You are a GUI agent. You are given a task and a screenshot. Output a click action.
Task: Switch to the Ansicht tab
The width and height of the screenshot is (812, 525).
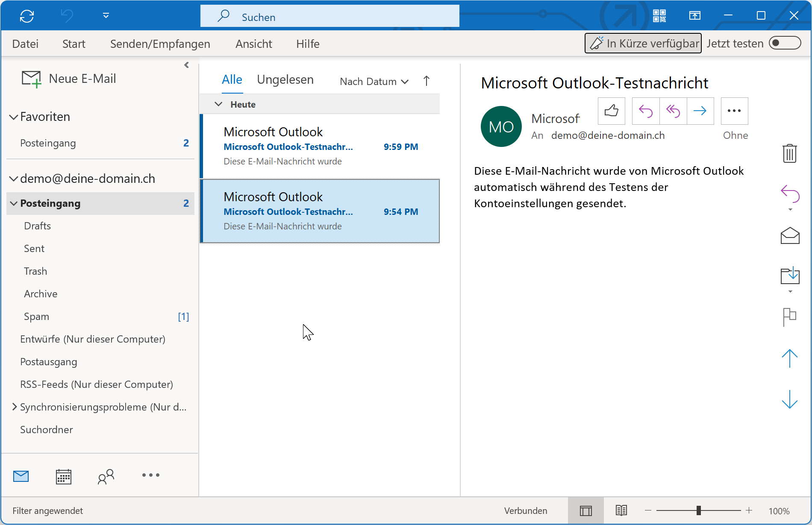point(254,44)
